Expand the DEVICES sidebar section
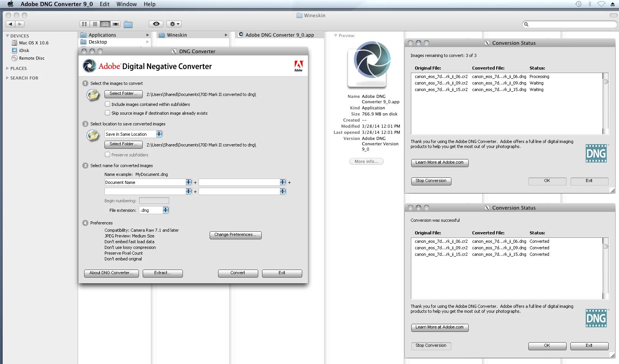Image resolution: width=619 pixels, height=364 pixels. pos(7,36)
